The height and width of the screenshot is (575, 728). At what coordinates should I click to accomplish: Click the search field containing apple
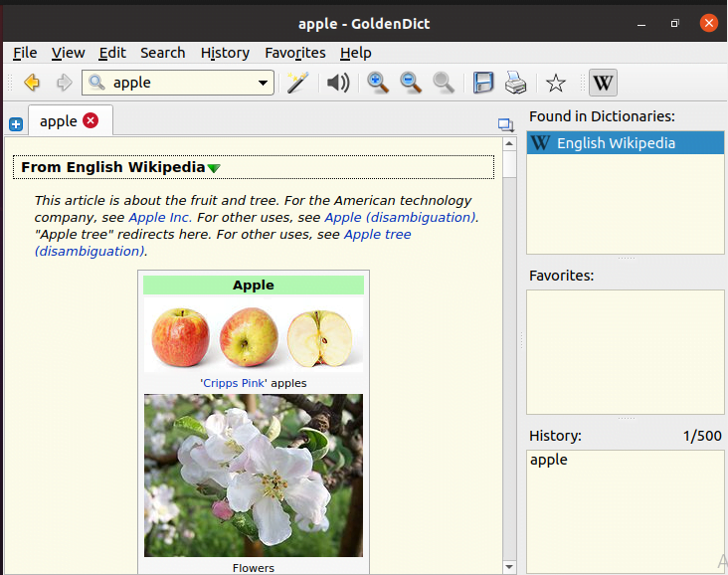tap(177, 83)
